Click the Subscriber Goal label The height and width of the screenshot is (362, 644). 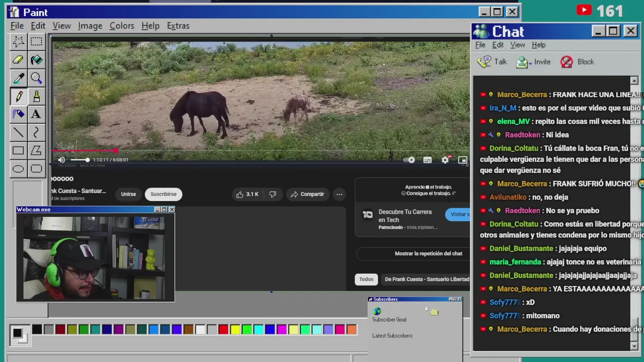pos(389,320)
